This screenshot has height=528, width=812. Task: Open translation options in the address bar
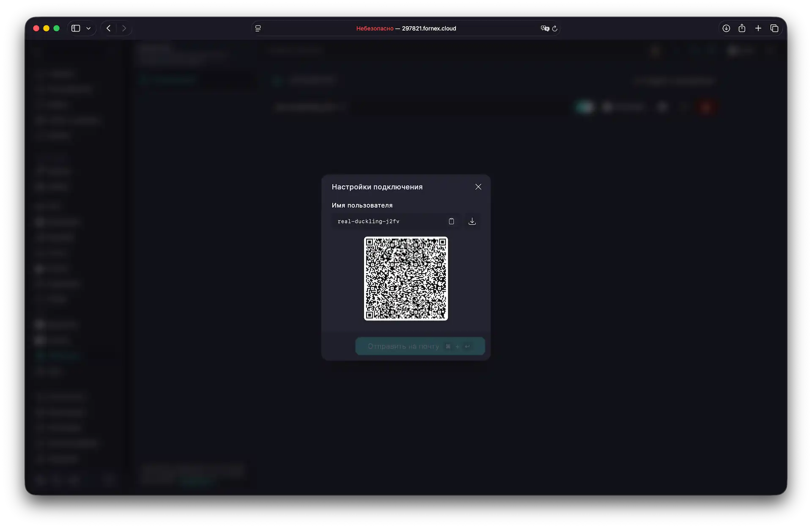pos(545,28)
